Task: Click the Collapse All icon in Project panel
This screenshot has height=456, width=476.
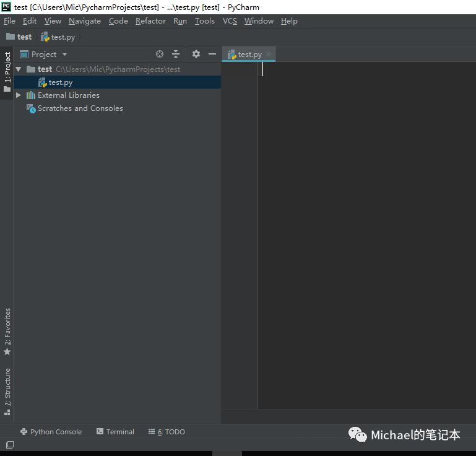Action: [176, 55]
